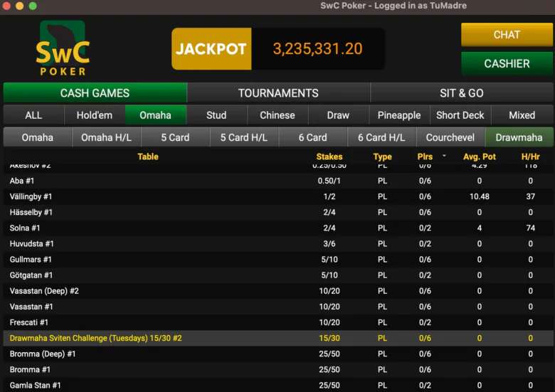Select the ALL game filter
Image resolution: width=555 pixels, height=392 pixels.
point(33,115)
